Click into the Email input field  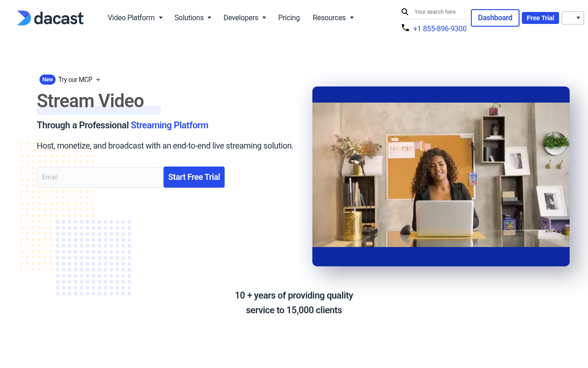(100, 177)
